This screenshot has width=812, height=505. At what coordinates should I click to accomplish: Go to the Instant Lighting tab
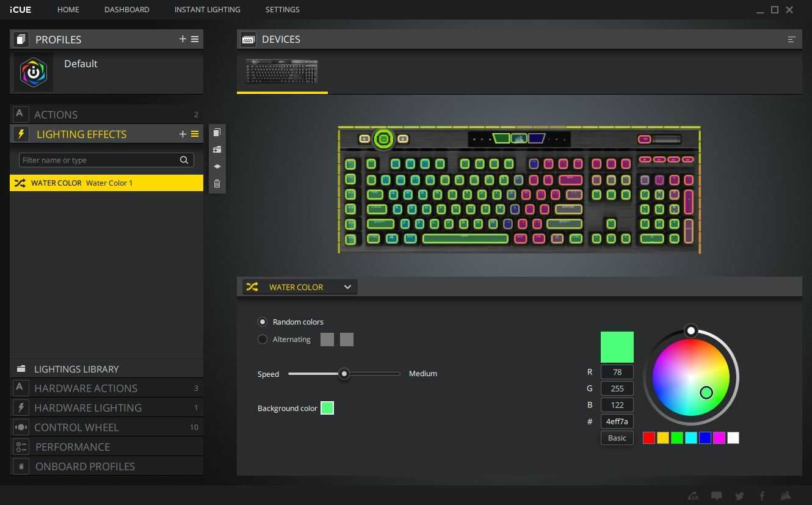(207, 10)
